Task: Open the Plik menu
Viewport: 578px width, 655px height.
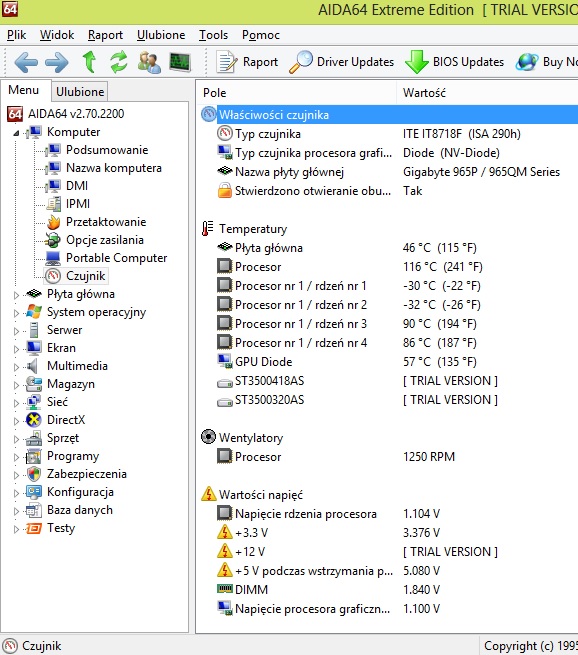Action: pyautogui.click(x=16, y=35)
